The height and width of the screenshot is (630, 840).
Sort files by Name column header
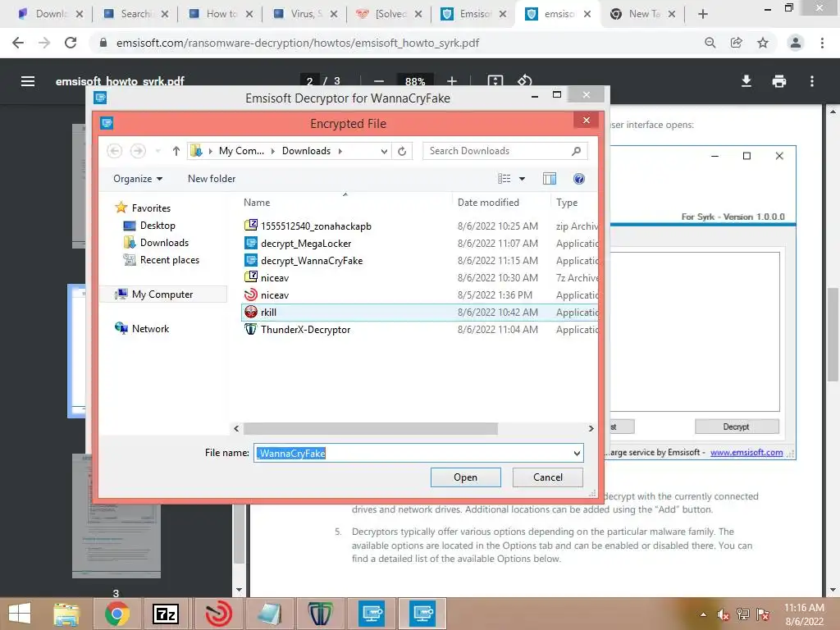tap(346, 203)
